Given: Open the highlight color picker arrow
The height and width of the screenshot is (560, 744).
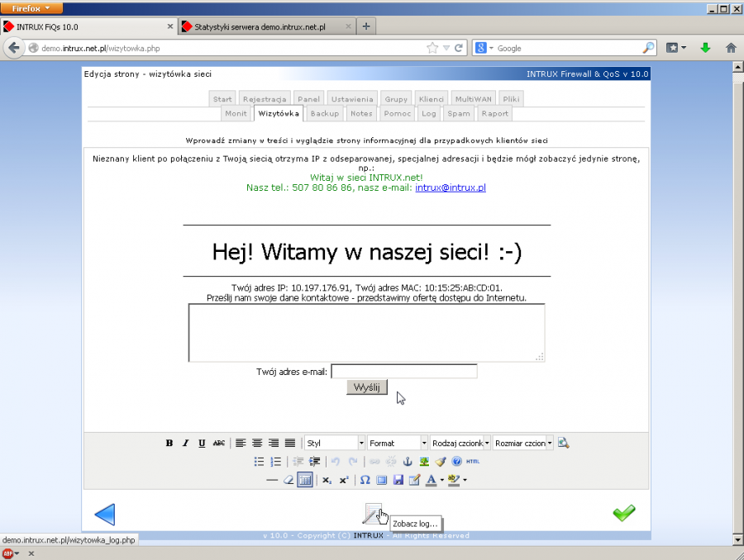Looking at the screenshot, I should click(465, 480).
